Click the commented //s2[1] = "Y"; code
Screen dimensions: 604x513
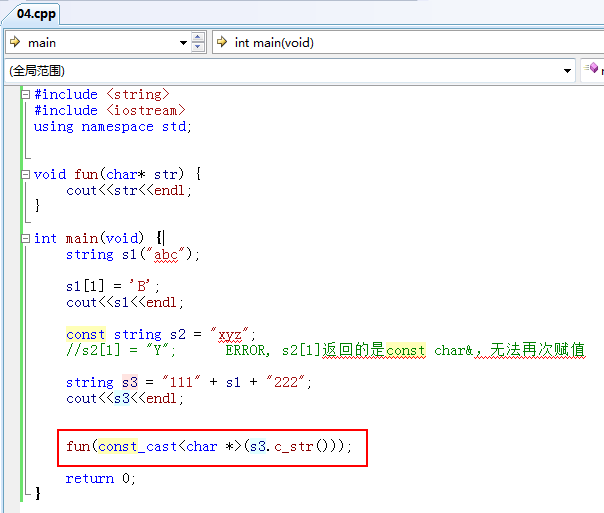pos(121,350)
